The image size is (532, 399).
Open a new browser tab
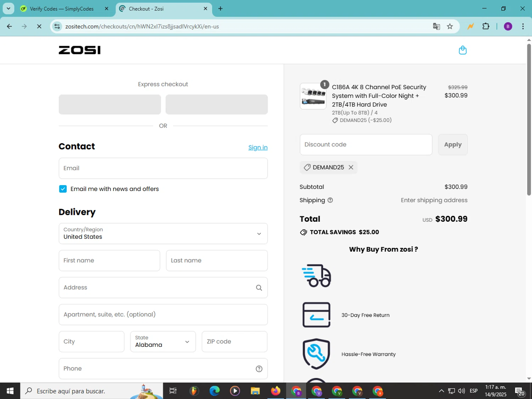pyautogui.click(x=220, y=9)
